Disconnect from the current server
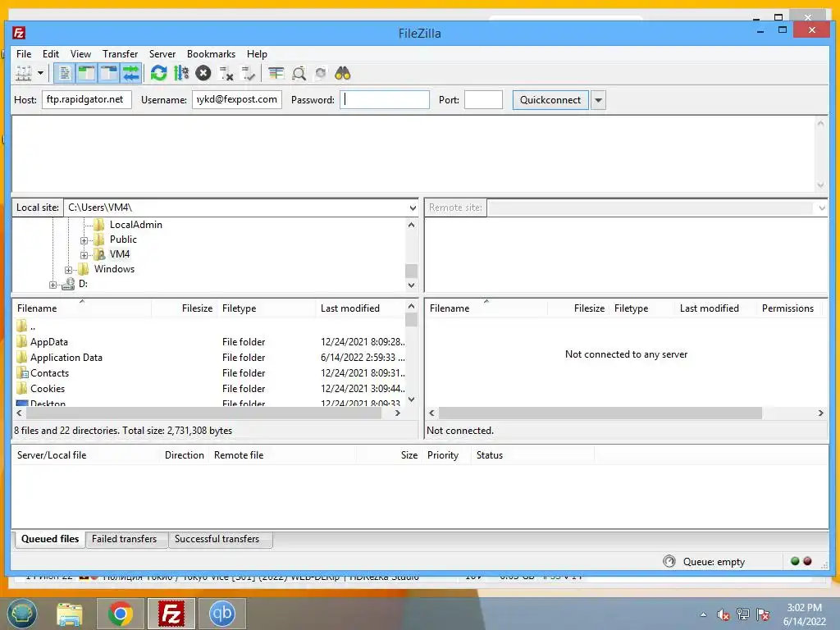 pos(226,73)
